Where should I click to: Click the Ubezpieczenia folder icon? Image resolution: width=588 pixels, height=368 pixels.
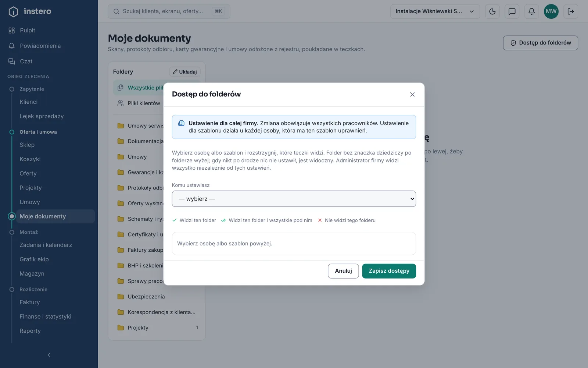121,297
